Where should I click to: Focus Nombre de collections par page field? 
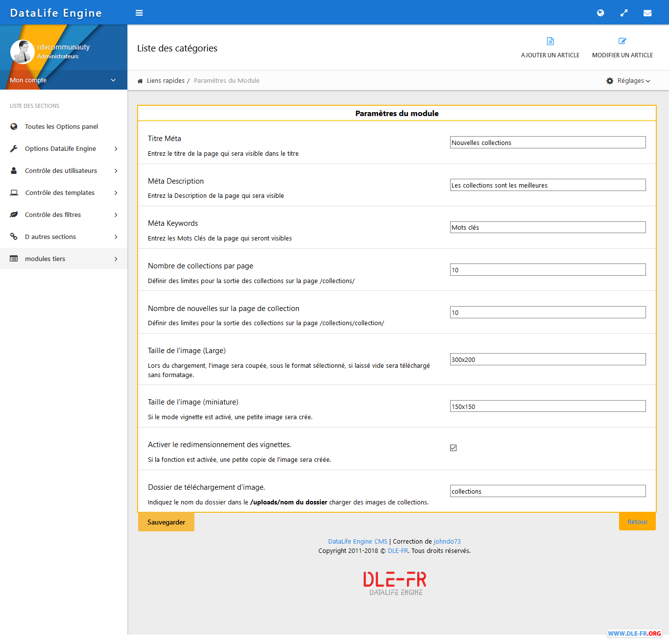(548, 270)
